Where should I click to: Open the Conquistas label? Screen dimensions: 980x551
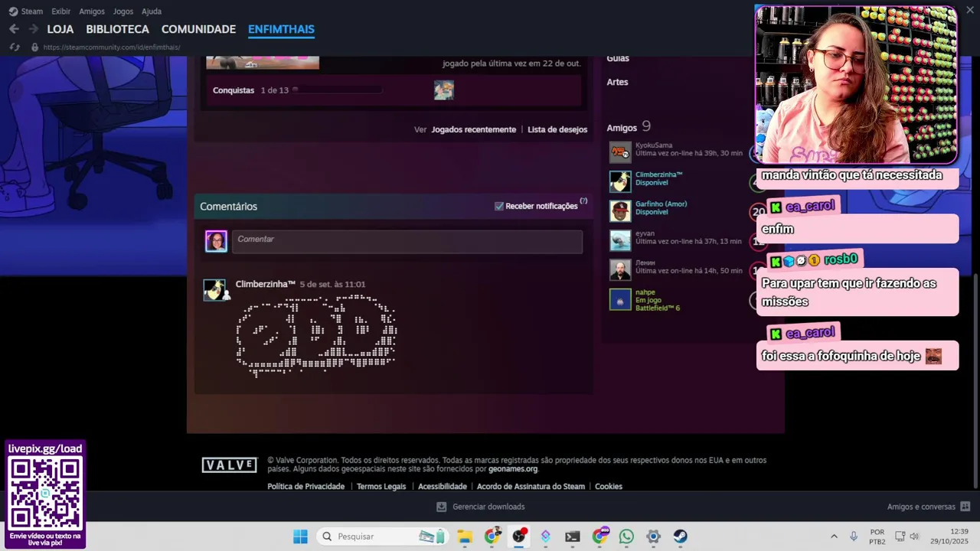(x=234, y=90)
